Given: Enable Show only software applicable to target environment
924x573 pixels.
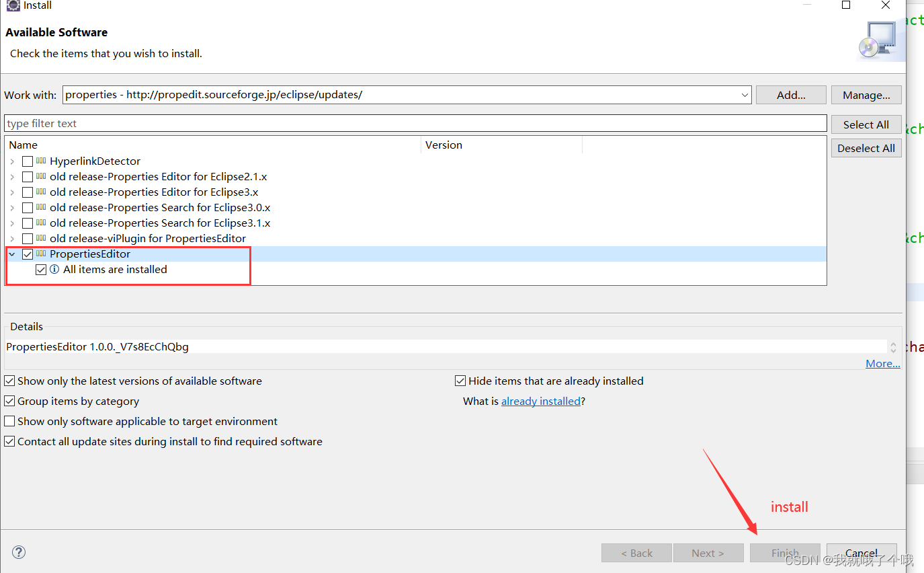Looking at the screenshot, I should click(x=9, y=421).
